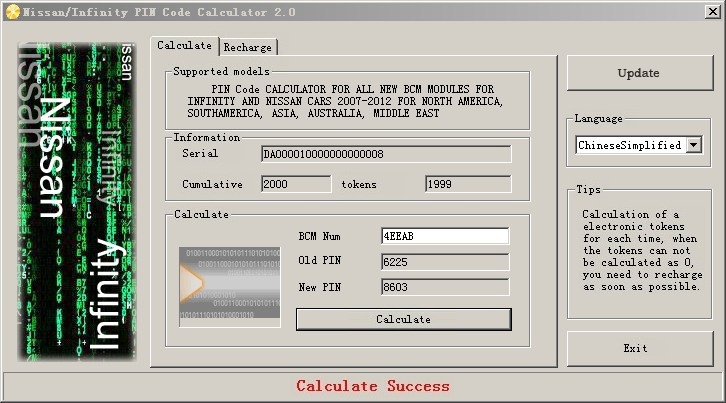The width and height of the screenshot is (726, 403).
Task: Click the tokens label text
Action: [359, 184]
